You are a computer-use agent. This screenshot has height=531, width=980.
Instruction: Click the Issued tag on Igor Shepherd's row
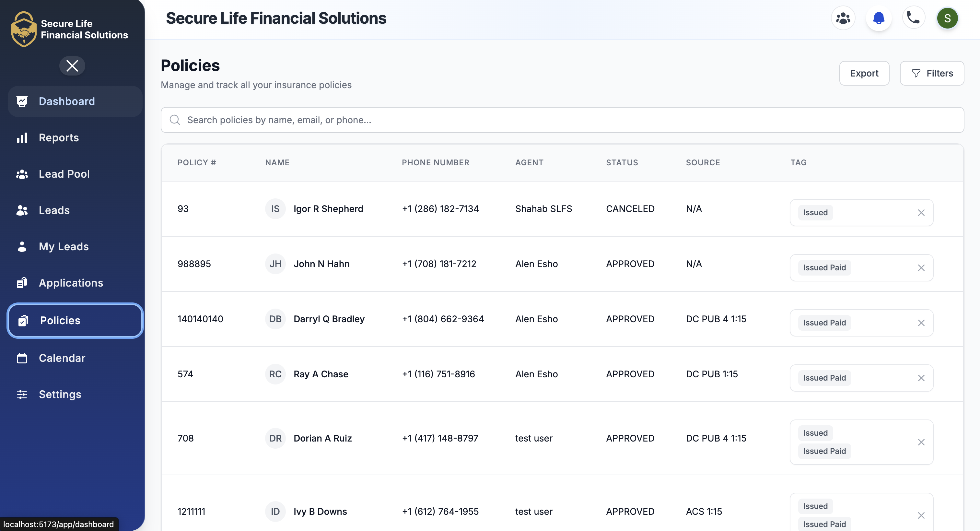coord(815,213)
